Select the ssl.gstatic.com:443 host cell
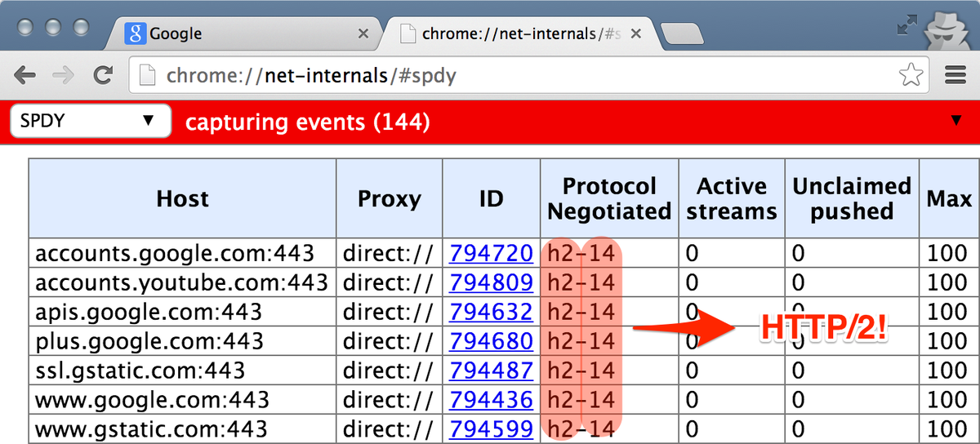Screen dimensions: 980x444 point(182,371)
